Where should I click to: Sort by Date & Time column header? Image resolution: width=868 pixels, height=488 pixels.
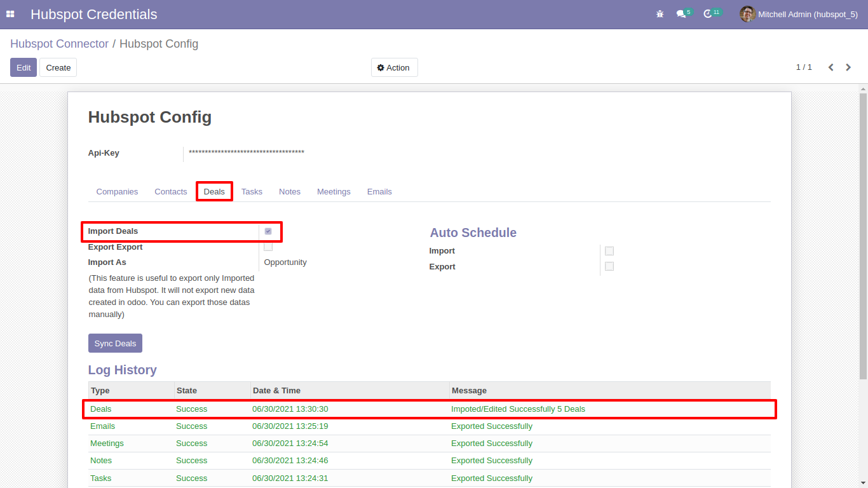click(x=349, y=390)
